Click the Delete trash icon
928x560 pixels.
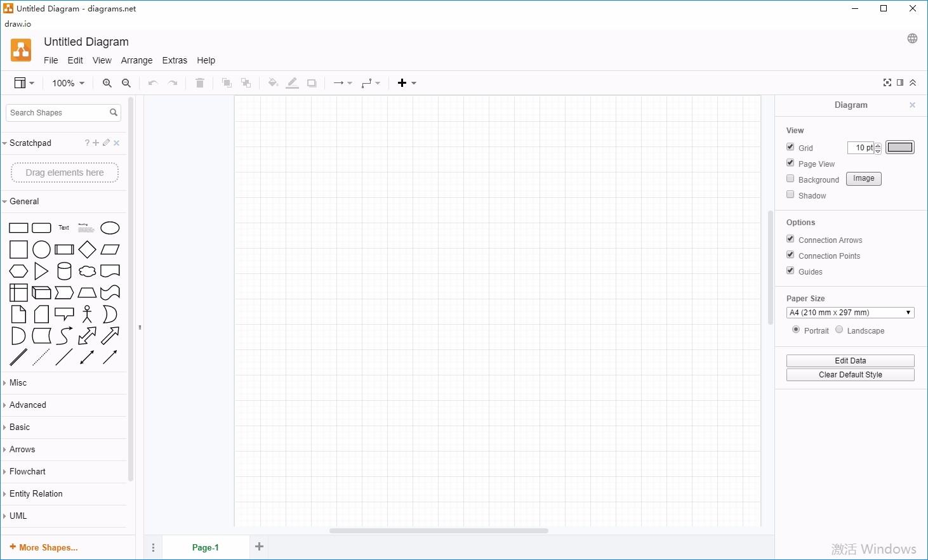click(200, 83)
